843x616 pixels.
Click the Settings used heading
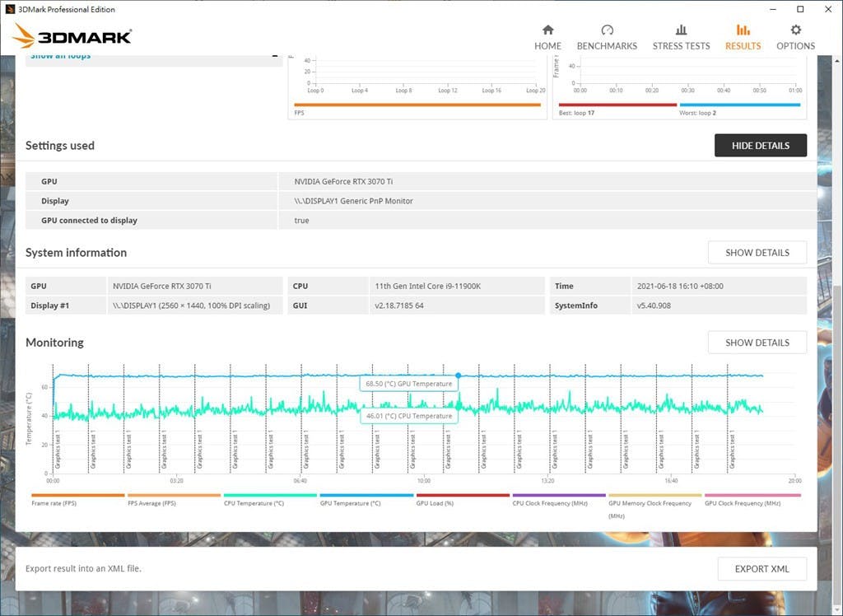[x=59, y=145]
